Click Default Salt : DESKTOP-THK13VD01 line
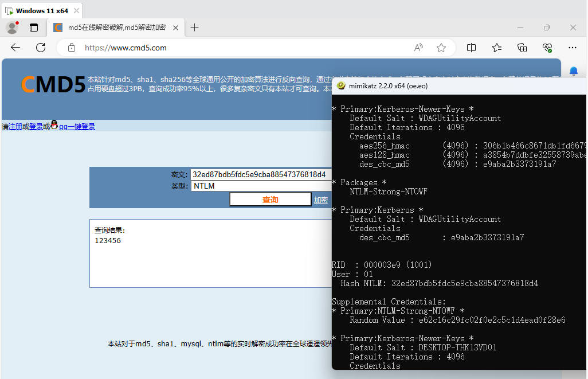Image resolution: width=588 pixels, height=379 pixels. (423, 347)
